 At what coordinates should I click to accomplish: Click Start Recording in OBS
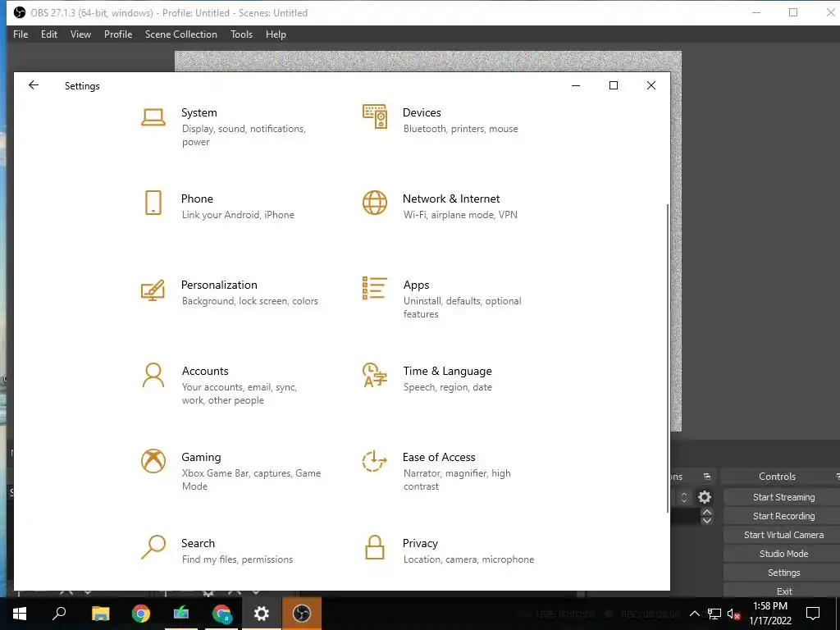click(783, 516)
